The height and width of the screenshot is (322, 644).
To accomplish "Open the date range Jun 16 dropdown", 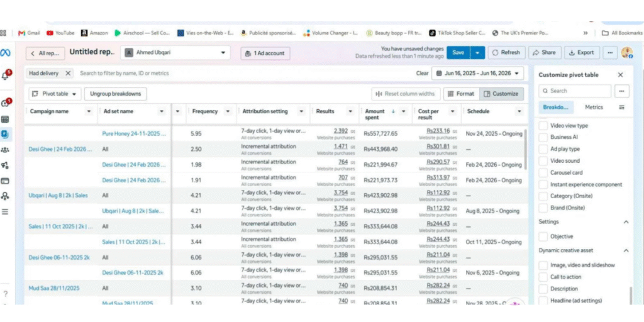I will (477, 73).
